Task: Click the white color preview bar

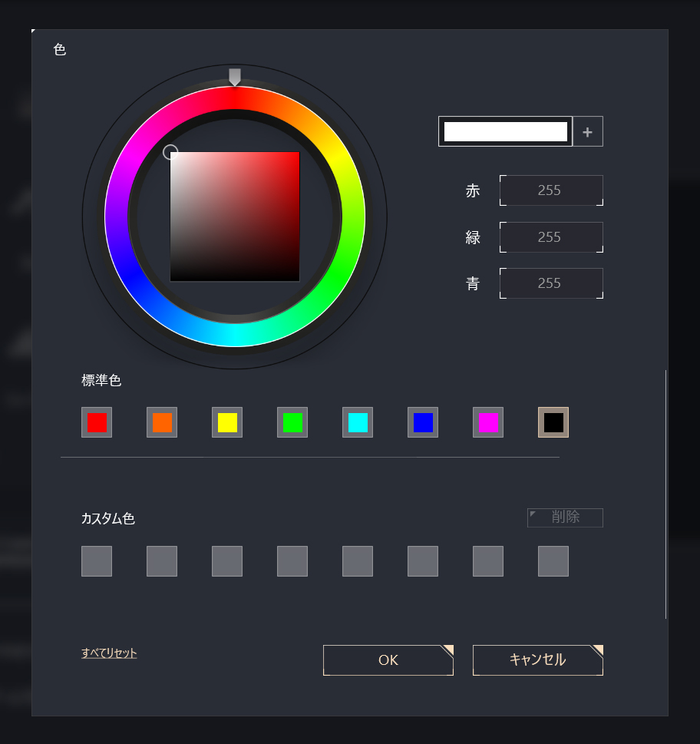Action: pos(505,131)
